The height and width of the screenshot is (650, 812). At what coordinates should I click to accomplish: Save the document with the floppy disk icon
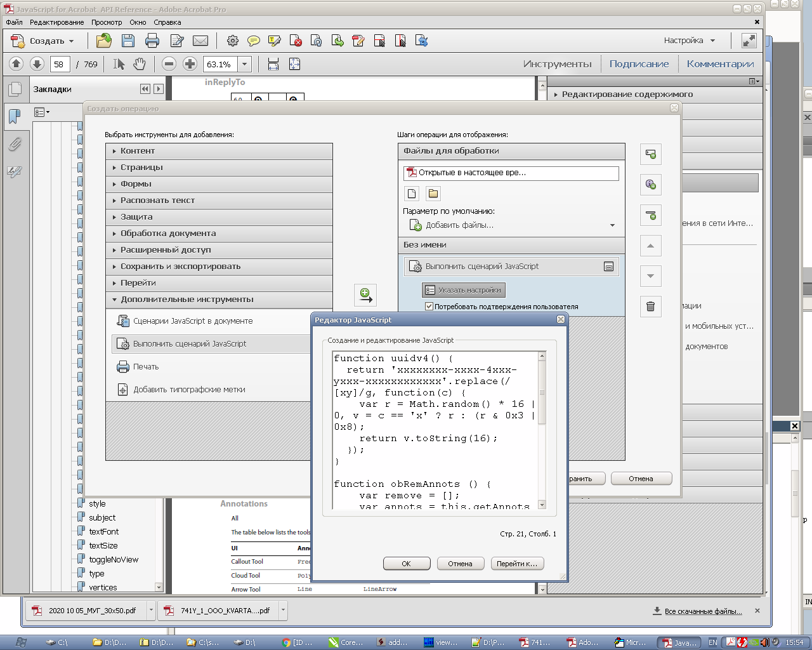pos(128,41)
